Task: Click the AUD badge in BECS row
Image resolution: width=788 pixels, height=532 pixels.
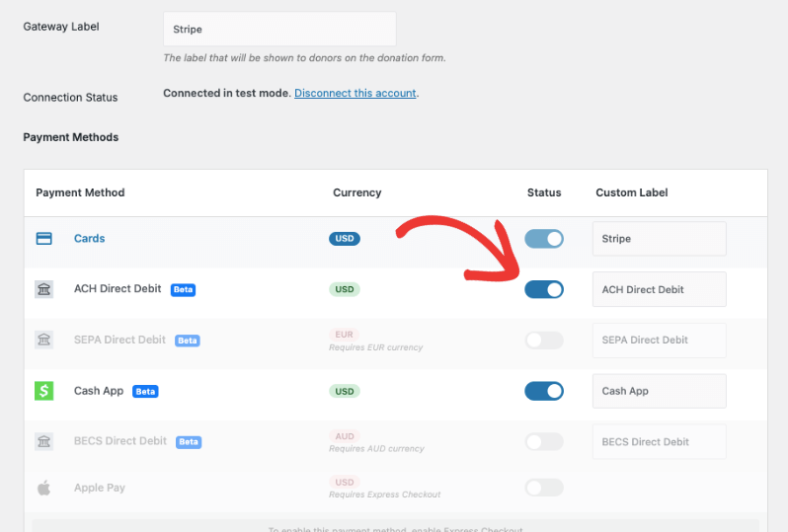Action: point(345,436)
